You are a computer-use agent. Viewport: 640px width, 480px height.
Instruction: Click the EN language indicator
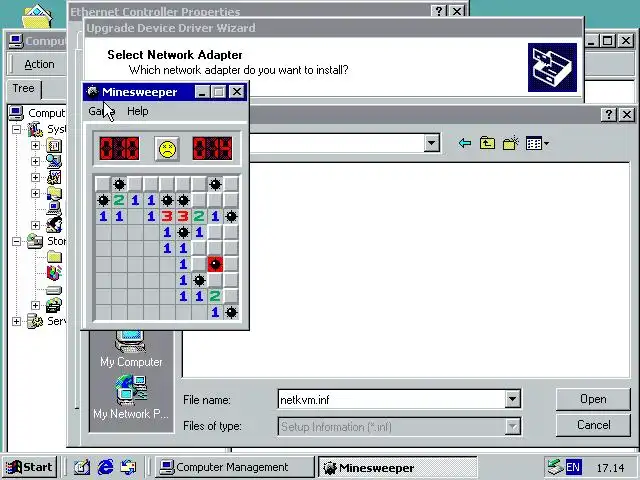573,467
